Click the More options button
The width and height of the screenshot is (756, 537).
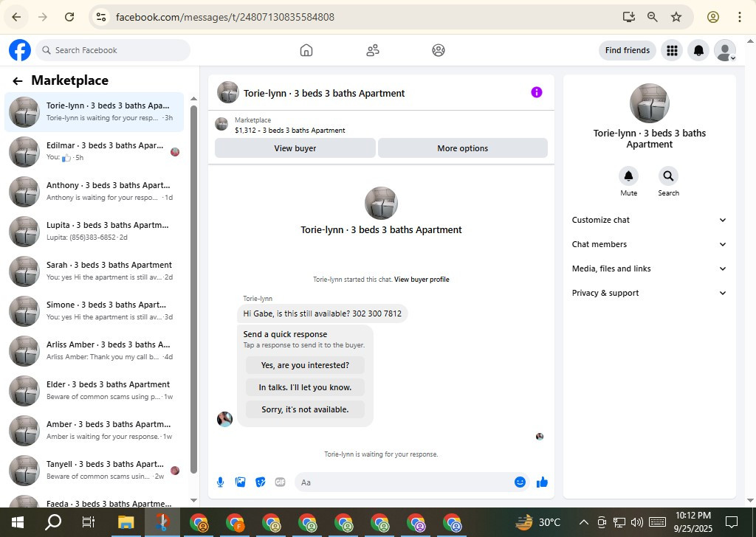pyautogui.click(x=462, y=148)
